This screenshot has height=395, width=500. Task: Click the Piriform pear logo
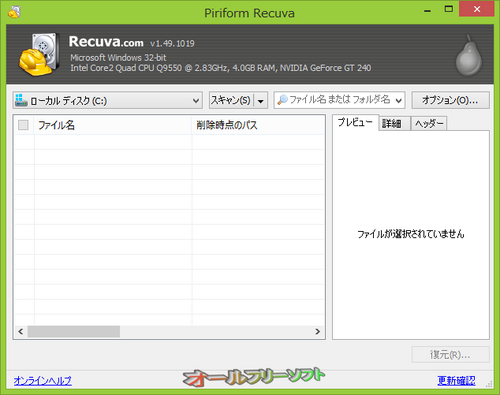(x=469, y=55)
